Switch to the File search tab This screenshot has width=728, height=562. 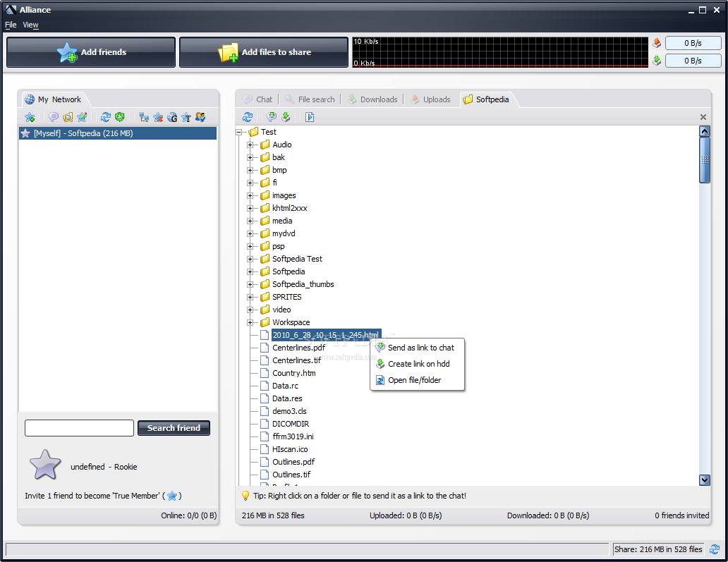coord(310,99)
